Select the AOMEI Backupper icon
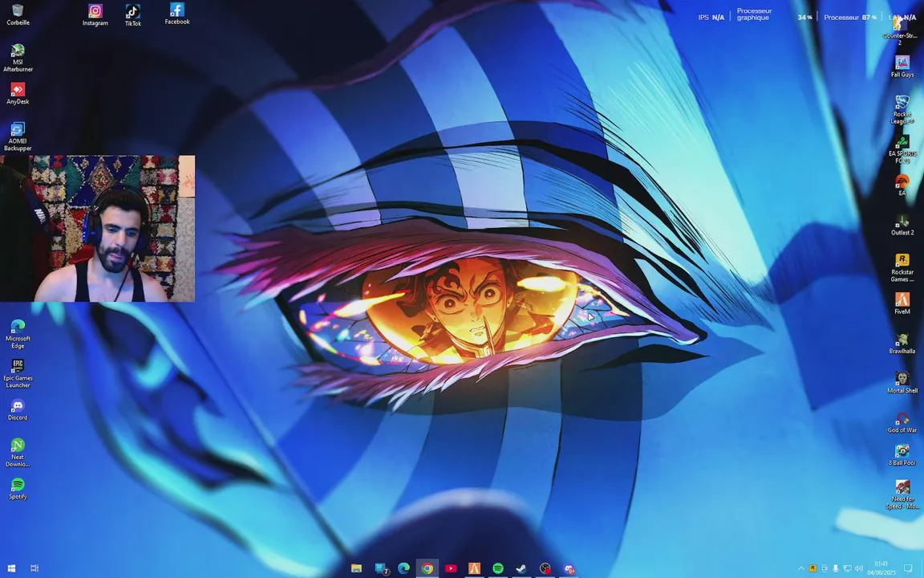The width and height of the screenshot is (924, 578). tap(18, 136)
